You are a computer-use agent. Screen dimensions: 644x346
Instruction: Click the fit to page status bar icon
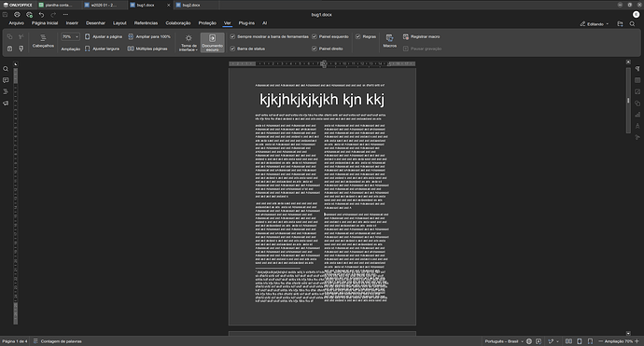click(579, 341)
